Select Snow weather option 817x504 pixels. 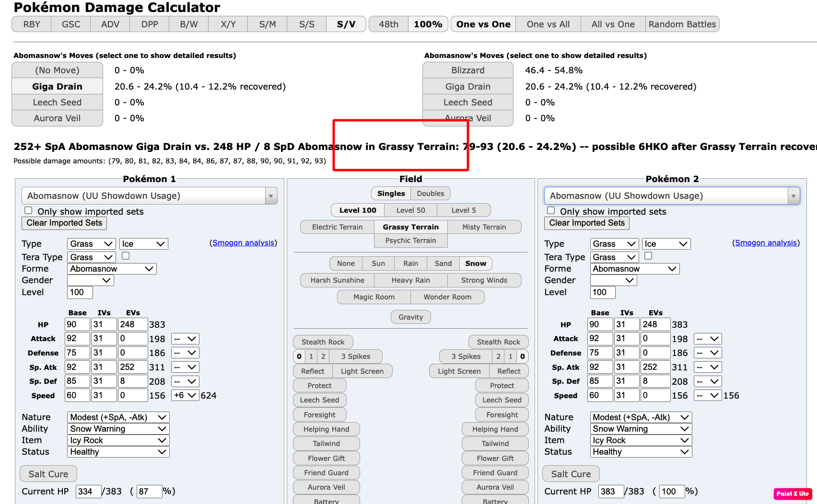(x=476, y=263)
